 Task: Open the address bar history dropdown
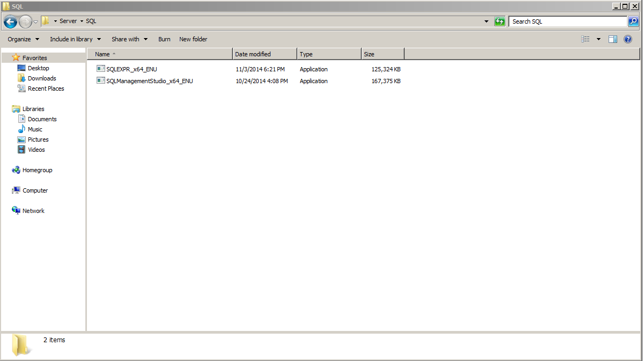click(x=487, y=21)
